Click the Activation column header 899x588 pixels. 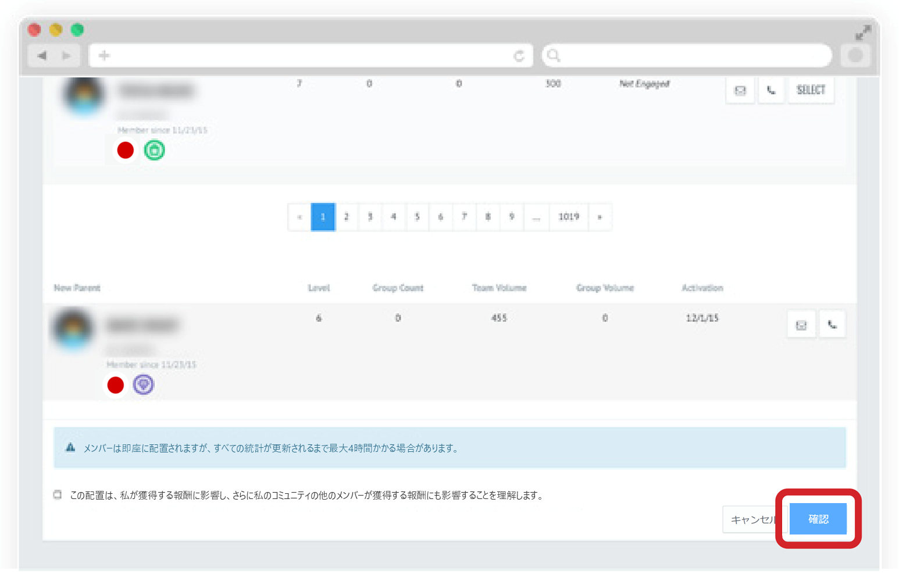[702, 288]
